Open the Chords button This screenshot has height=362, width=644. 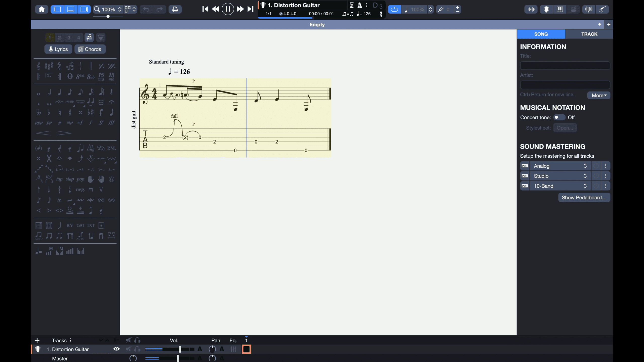pyautogui.click(x=90, y=49)
